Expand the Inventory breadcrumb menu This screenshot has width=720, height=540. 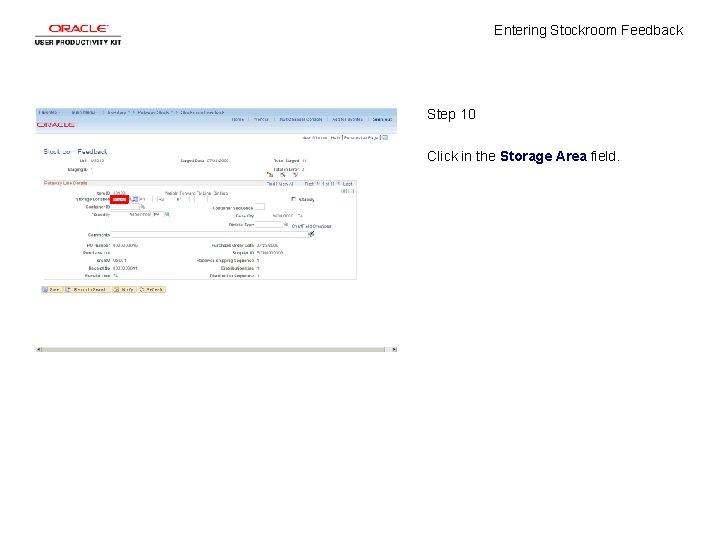click(117, 112)
